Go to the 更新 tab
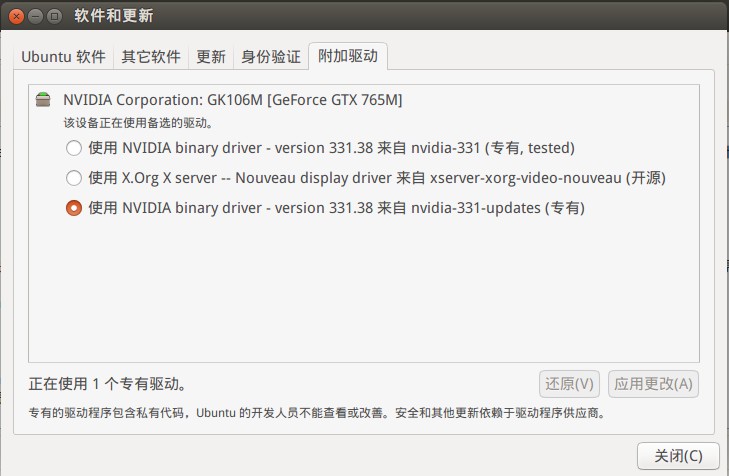The image size is (729, 476). point(211,57)
